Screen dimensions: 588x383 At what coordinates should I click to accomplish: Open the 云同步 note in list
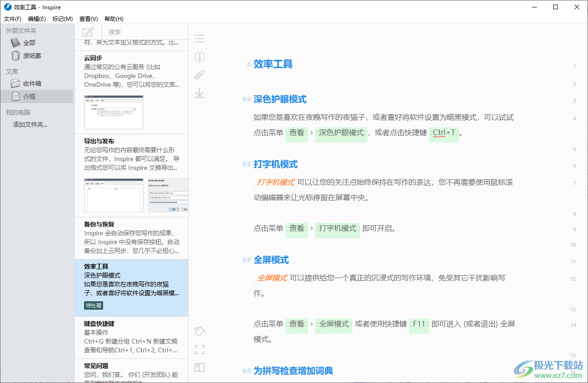(131, 71)
